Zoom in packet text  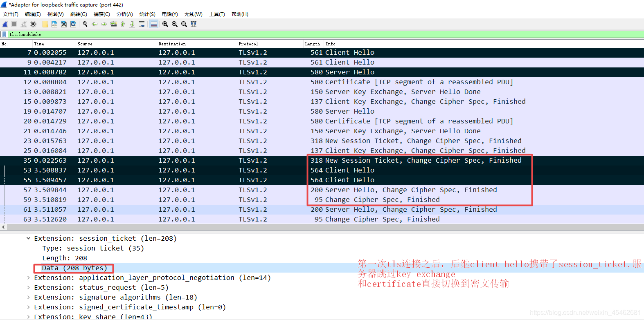(x=165, y=24)
